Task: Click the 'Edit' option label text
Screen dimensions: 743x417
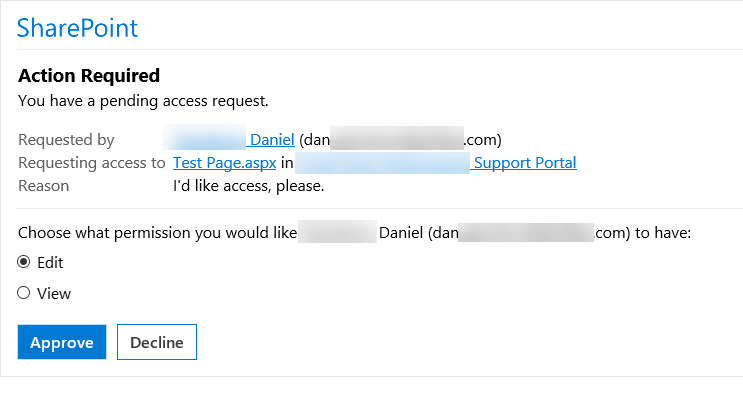Action: pyautogui.click(x=50, y=263)
